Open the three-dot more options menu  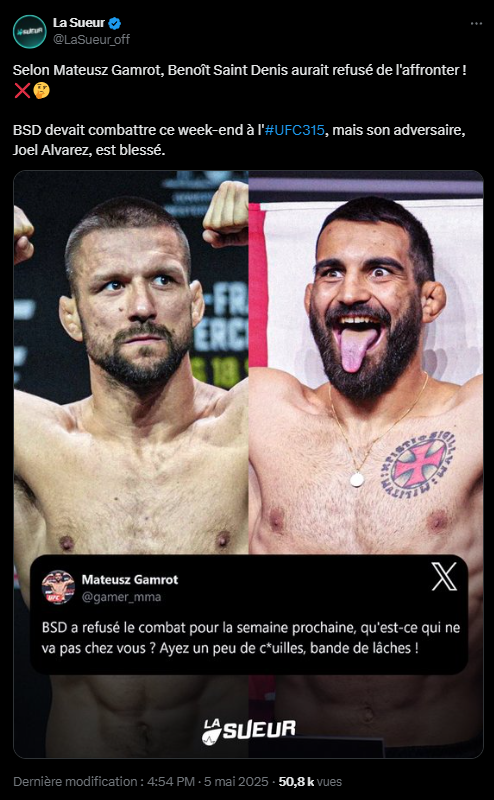click(x=476, y=23)
